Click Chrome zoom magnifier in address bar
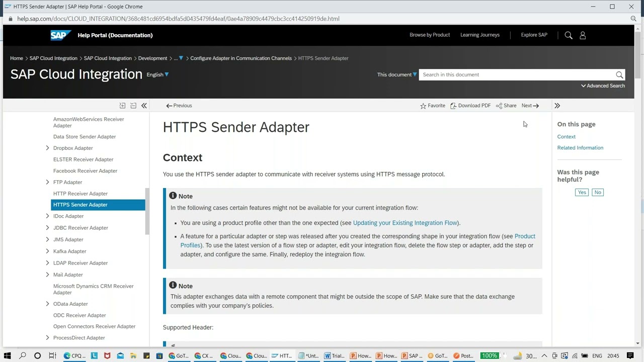The image size is (644, 362). point(633,19)
